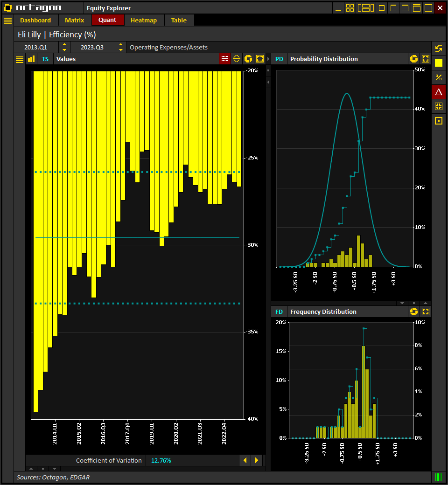Screen dimensions: 448x485
Task: Go to next statistic with right arrow
Action: point(257,460)
